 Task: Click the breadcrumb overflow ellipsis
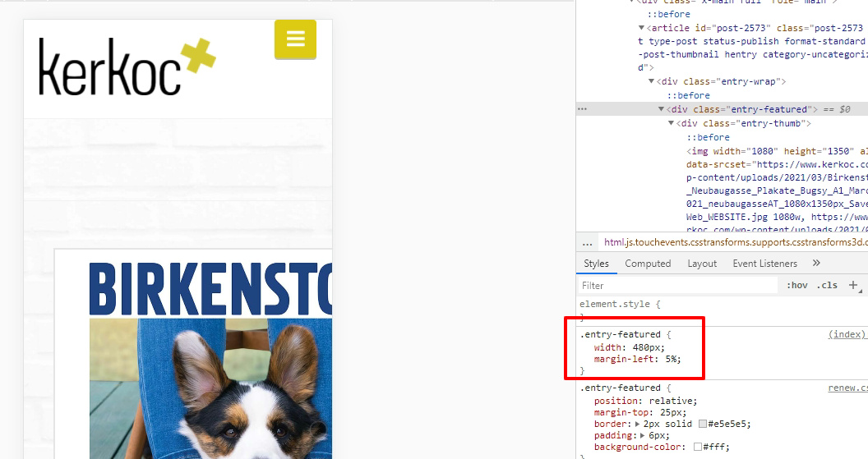[x=588, y=242]
